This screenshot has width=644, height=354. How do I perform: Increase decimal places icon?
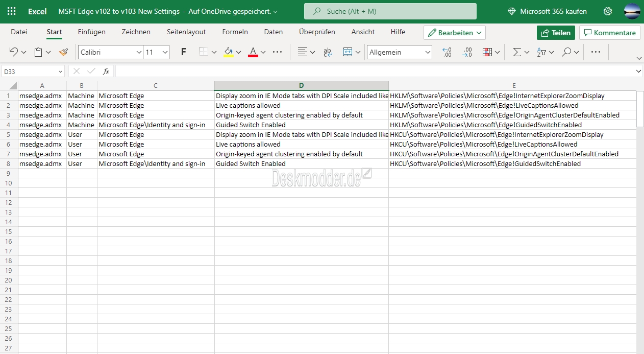pyautogui.click(x=467, y=52)
